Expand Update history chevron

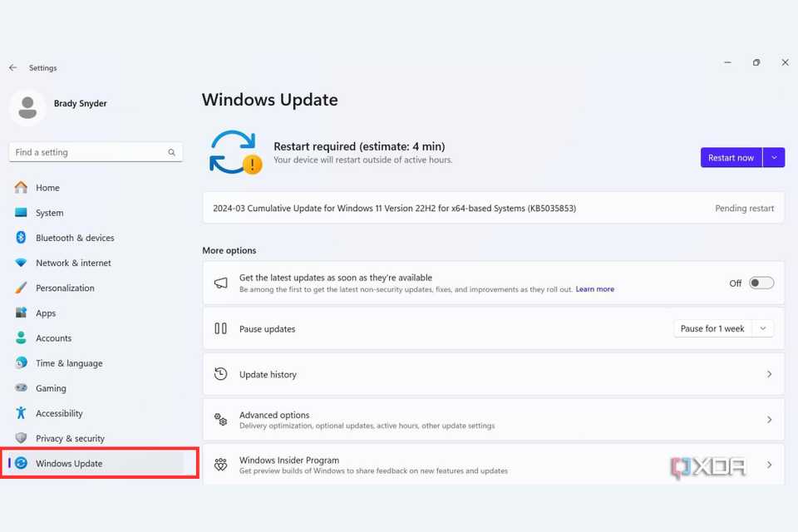tap(770, 374)
